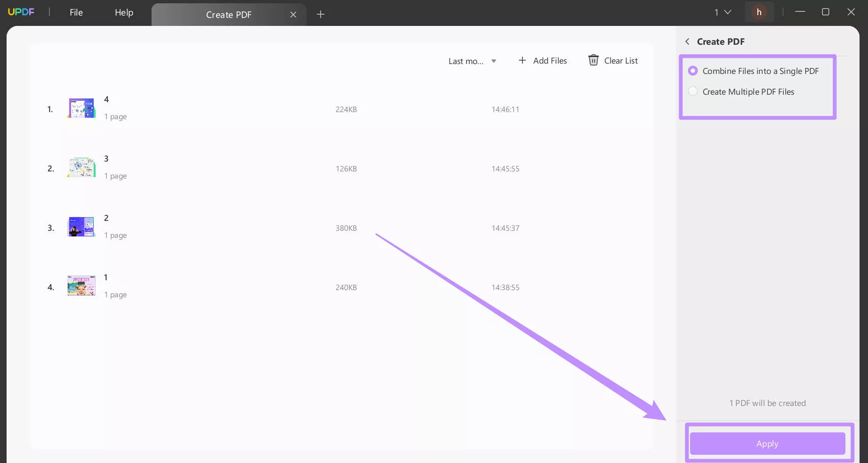Click the UPDF logo
This screenshot has height=463, width=868.
(x=21, y=12)
